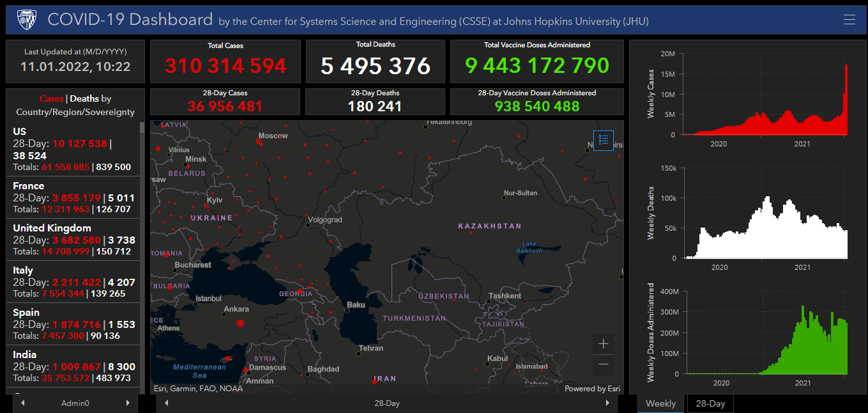Click left arrow beside Admin0

coord(23,403)
